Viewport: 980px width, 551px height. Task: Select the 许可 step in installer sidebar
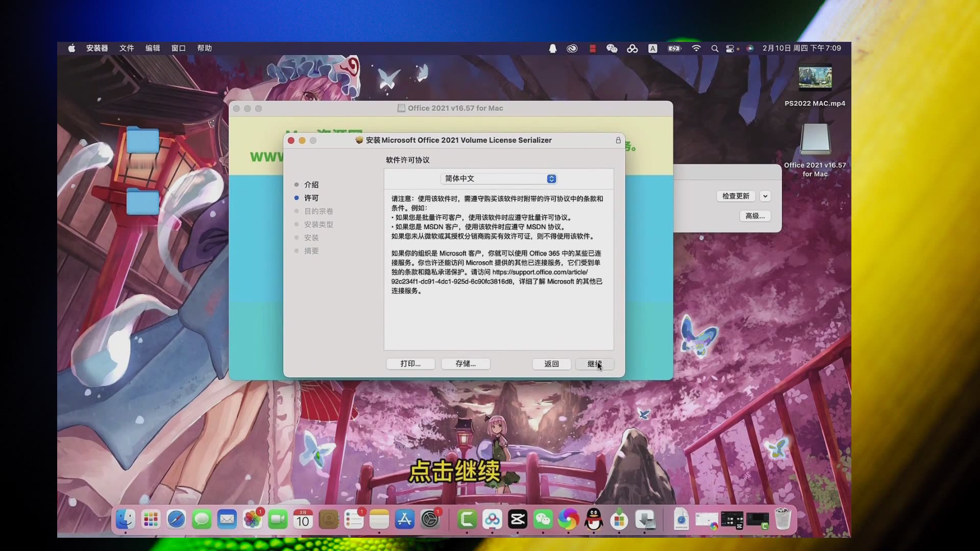(x=311, y=198)
